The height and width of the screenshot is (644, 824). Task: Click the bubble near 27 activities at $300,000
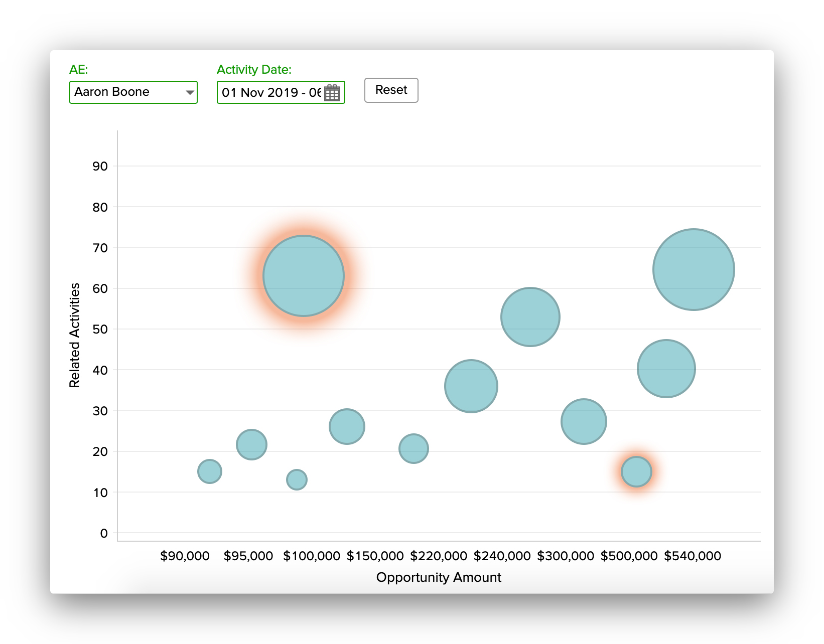[x=584, y=421]
